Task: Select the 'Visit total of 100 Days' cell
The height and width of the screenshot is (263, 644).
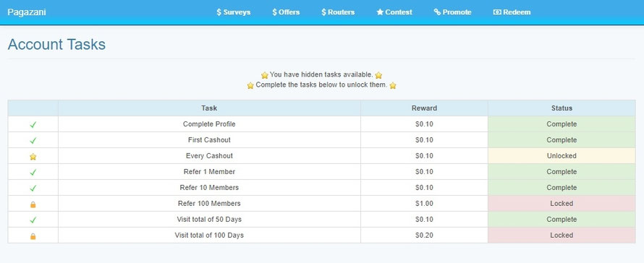Action: pos(209,235)
